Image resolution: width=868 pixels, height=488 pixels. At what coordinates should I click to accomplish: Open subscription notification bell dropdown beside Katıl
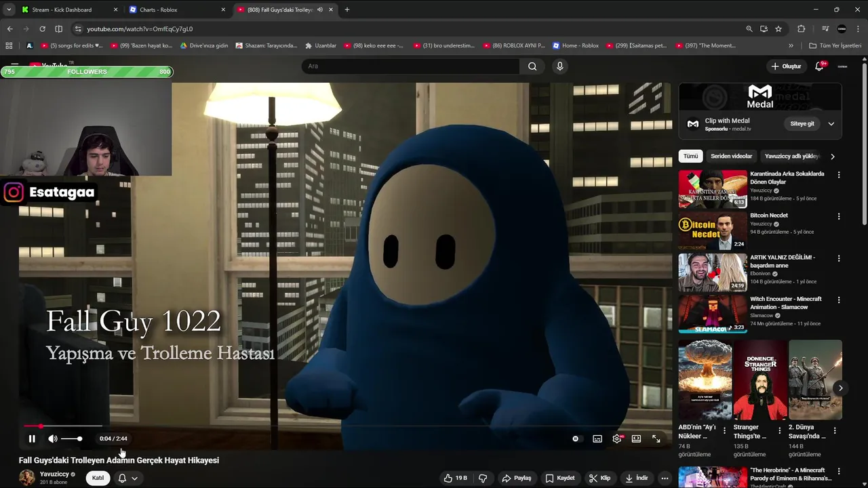click(128, 478)
